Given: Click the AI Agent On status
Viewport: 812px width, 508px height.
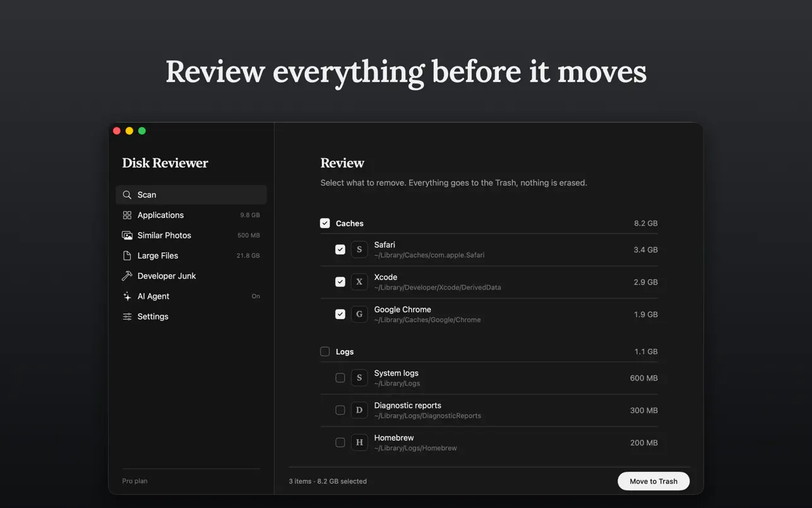Looking at the screenshot, I should click(x=256, y=296).
